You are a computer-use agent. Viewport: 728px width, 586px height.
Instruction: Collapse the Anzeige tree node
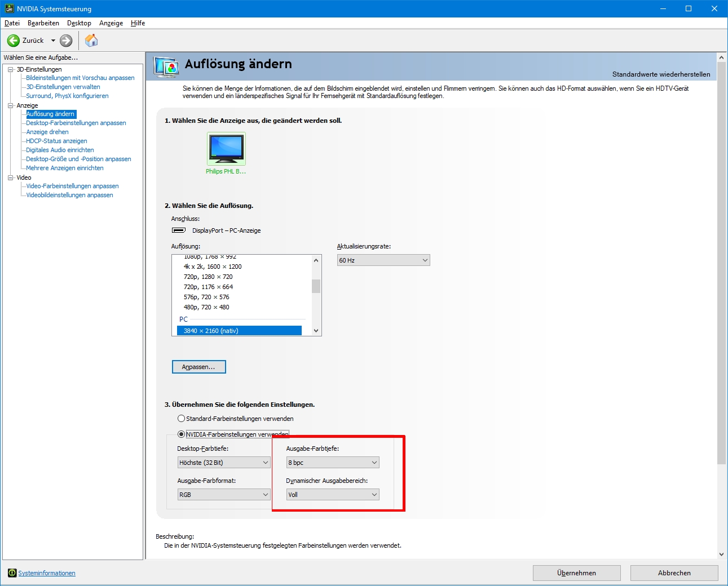(10, 105)
